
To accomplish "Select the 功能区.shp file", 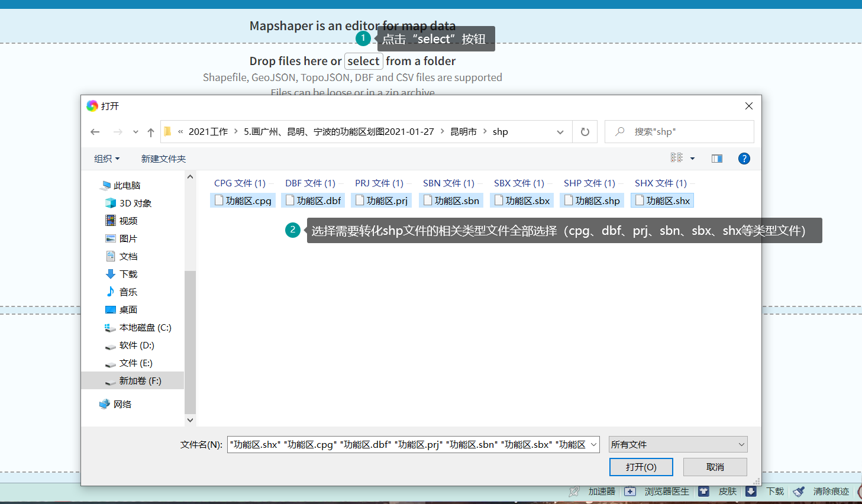I will click(592, 201).
